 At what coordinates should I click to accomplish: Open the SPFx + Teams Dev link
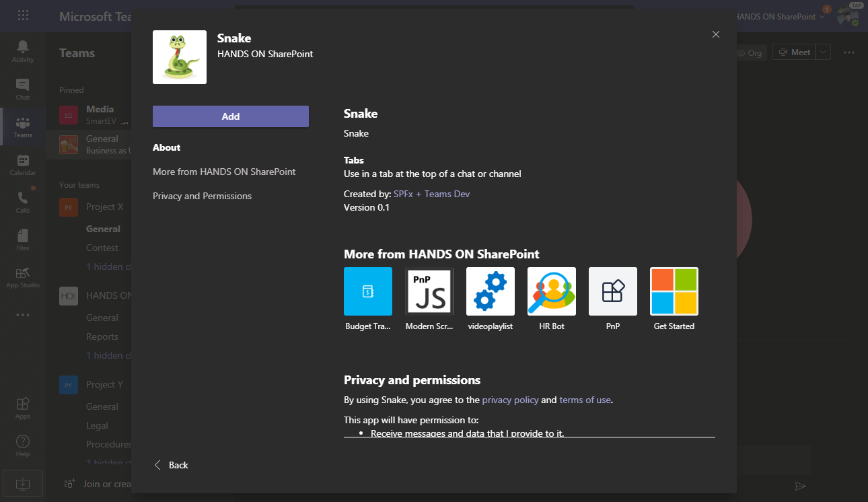(x=432, y=194)
